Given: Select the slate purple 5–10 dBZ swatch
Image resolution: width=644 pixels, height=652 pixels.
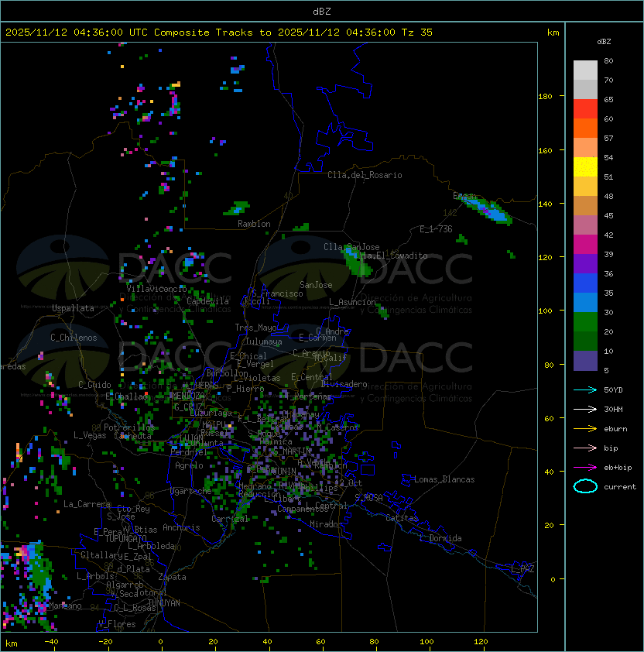Looking at the screenshot, I should (x=585, y=361).
